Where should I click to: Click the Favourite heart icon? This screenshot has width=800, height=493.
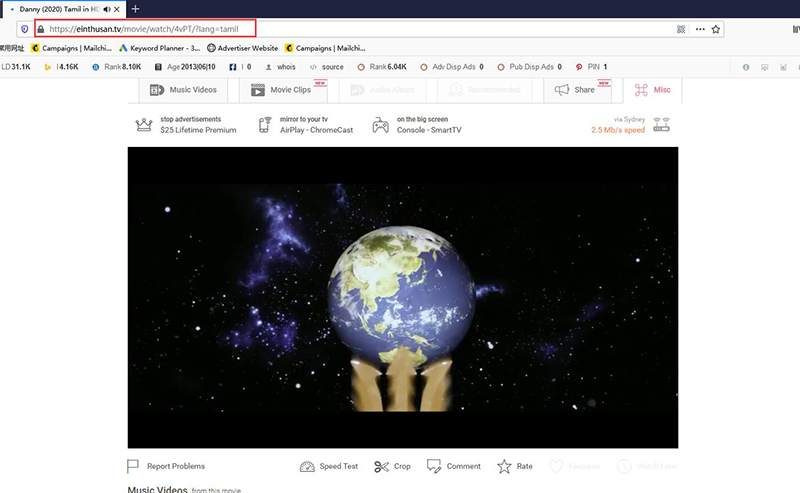[x=556, y=466]
